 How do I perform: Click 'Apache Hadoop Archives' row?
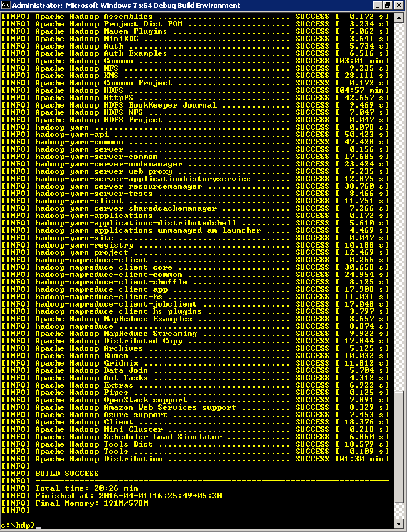click(195, 349)
